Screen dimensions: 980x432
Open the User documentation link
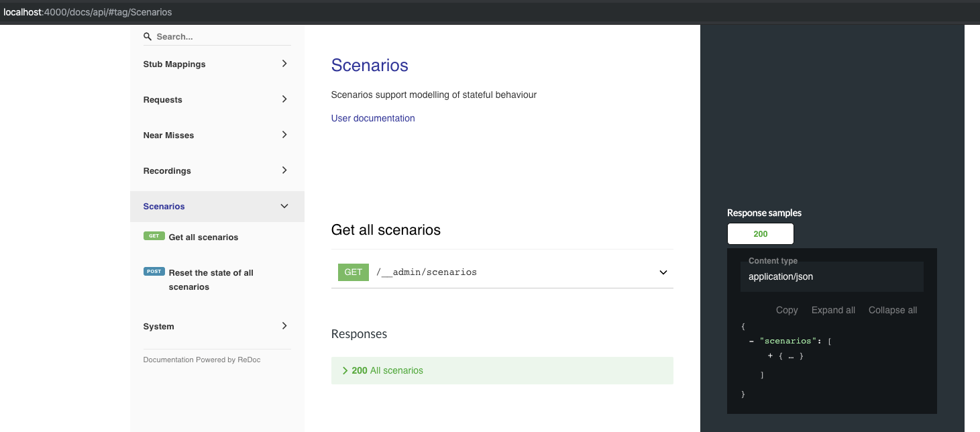373,117
